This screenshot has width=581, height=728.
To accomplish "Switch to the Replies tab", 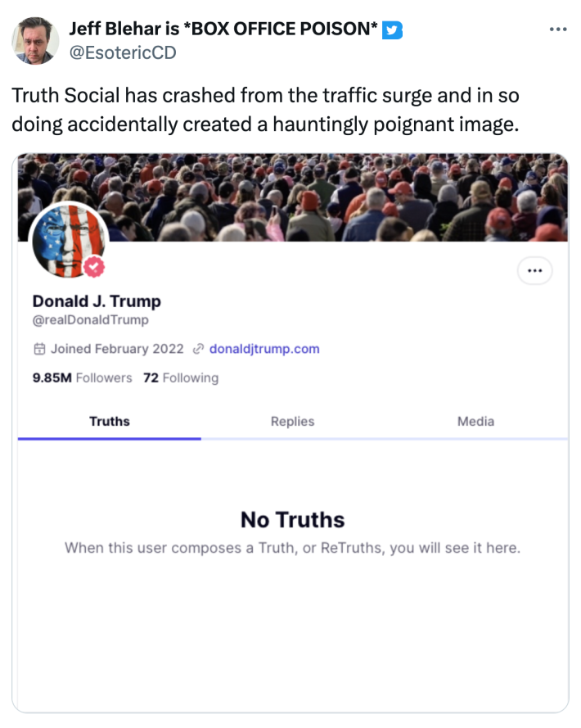I will (x=292, y=421).
